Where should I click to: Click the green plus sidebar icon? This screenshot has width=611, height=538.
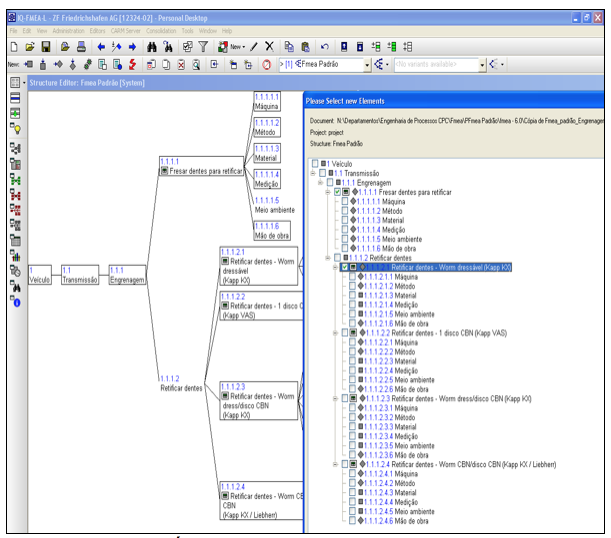click(x=15, y=113)
